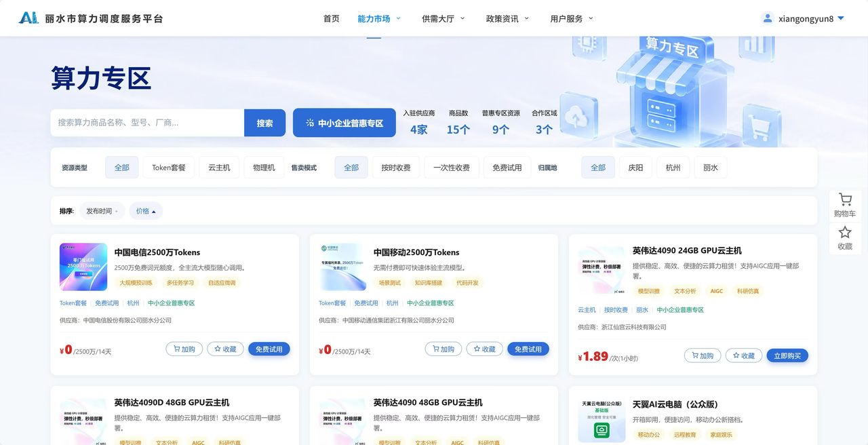This screenshot has height=445, width=868.
Task: Filter resource type by Token套餐
Action: (169, 168)
